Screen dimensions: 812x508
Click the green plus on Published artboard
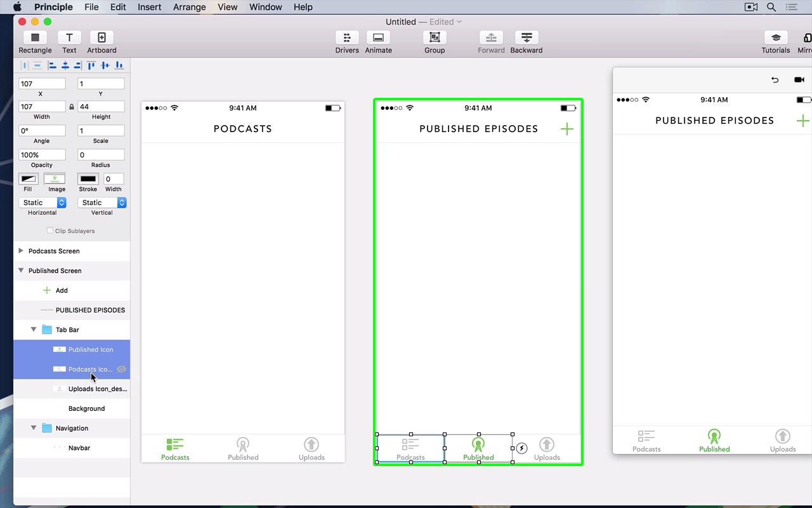(x=567, y=129)
